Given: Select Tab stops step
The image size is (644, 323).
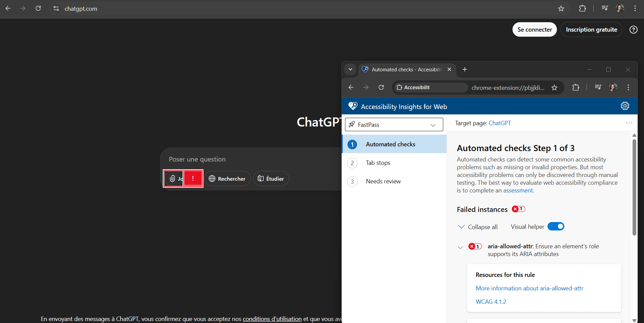Looking at the screenshot, I should point(394,163).
